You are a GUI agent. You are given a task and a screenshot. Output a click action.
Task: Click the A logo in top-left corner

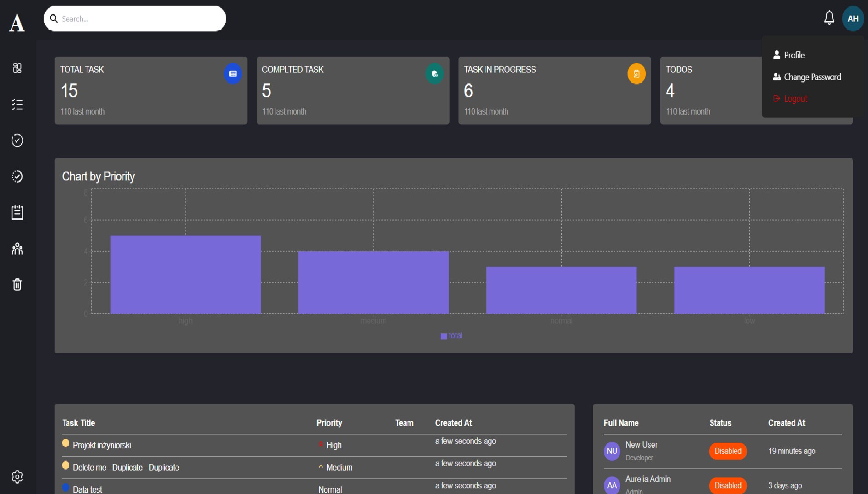point(17,23)
